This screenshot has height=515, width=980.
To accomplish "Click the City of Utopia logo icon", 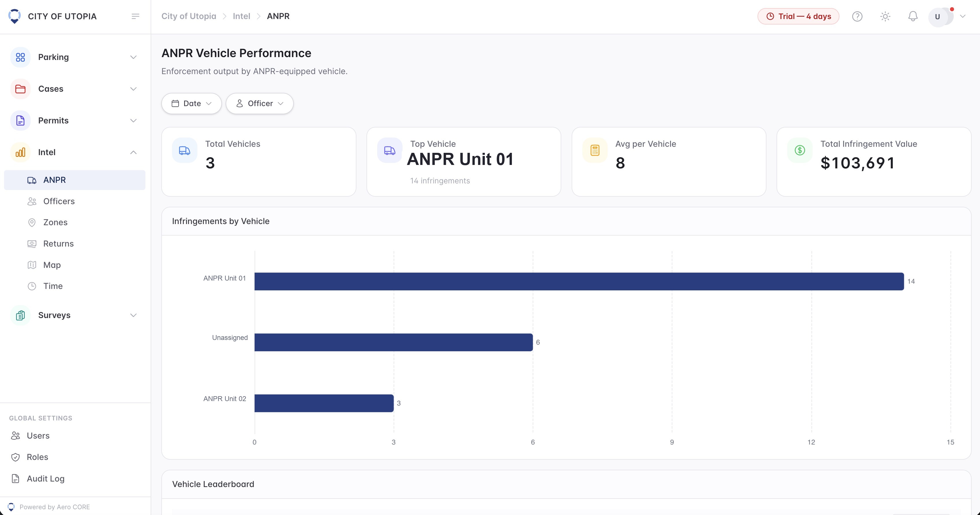I will point(14,16).
